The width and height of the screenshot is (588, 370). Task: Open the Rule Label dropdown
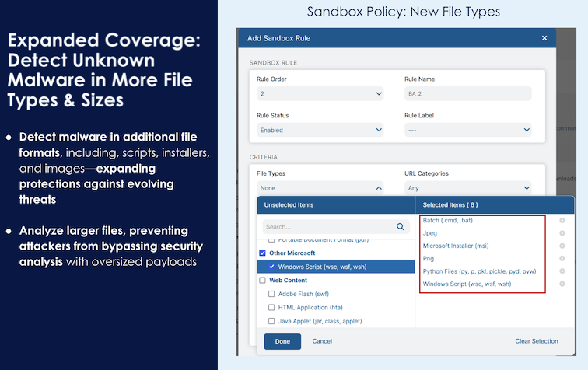pyautogui.click(x=467, y=130)
